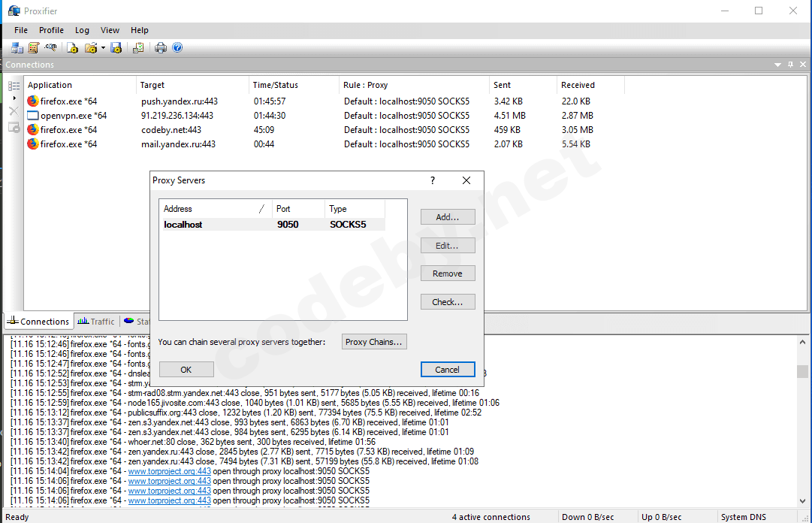The width and height of the screenshot is (812, 523).
Task: Select mail.yandex.ru:443 target cell
Action: [178, 144]
